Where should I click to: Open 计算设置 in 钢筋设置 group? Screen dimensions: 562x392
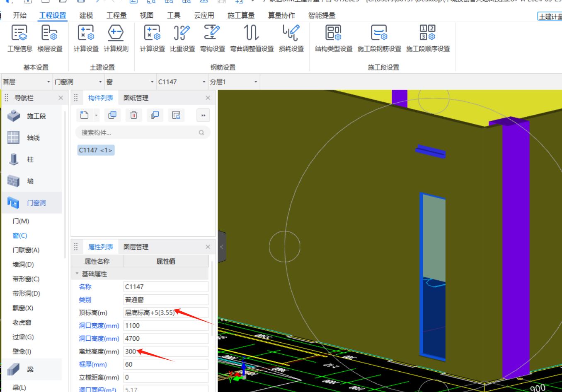point(152,38)
